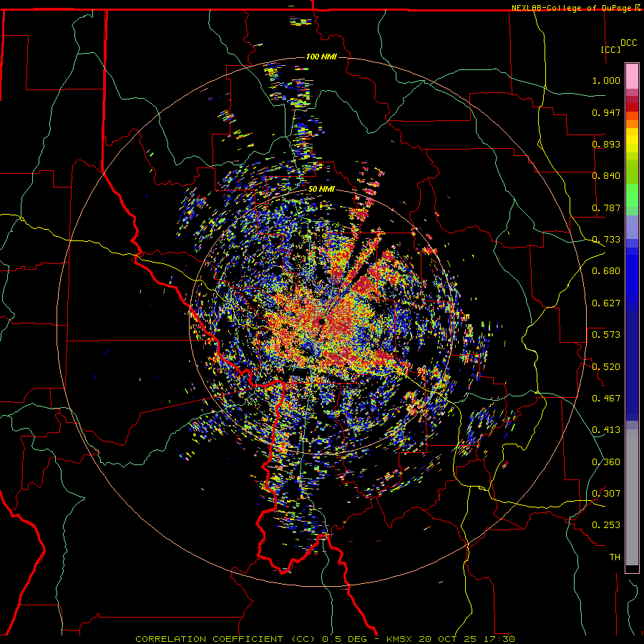Click the 0.733 color scale value
The image size is (644, 644).
606,240
